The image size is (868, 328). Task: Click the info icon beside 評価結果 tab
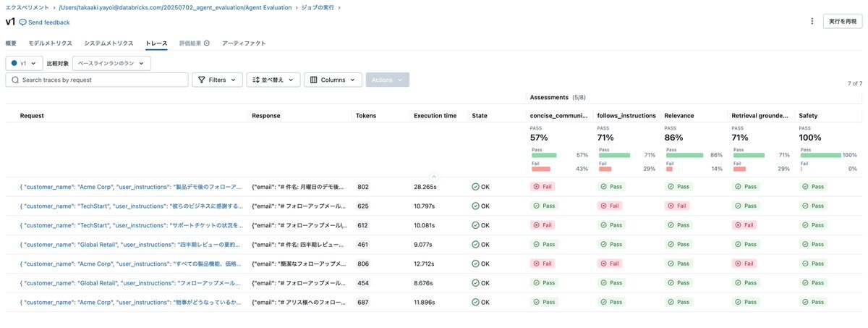click(x=207, y=43)
